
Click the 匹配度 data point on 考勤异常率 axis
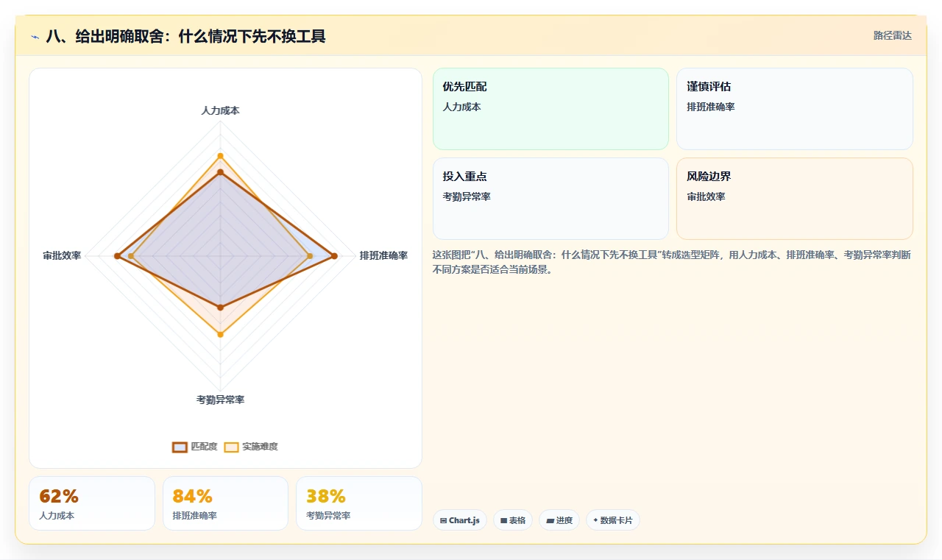pyautogui.click(x=220, y=306)
